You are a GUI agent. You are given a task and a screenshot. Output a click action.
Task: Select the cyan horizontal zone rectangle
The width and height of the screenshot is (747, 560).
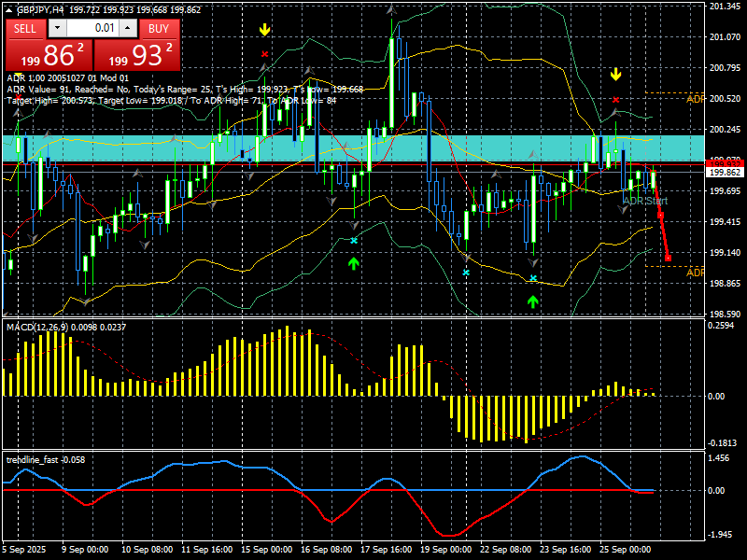tap(353, 148)
